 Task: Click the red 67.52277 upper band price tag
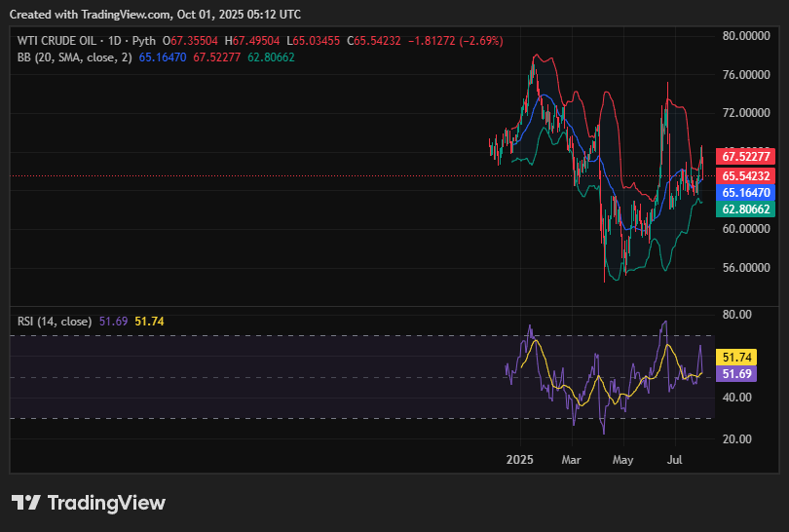coord(745,156)
